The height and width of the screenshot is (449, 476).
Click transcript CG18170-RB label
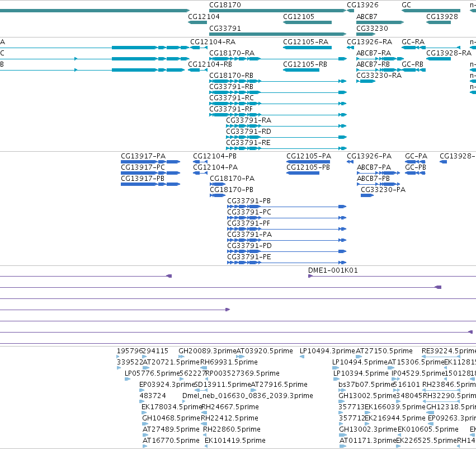click(x=232, y=76)
